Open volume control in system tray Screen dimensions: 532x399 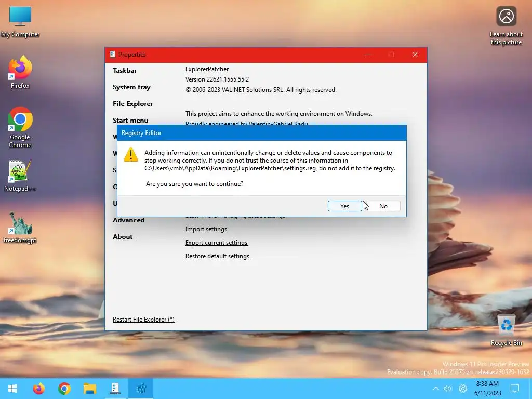coord(448,389)
